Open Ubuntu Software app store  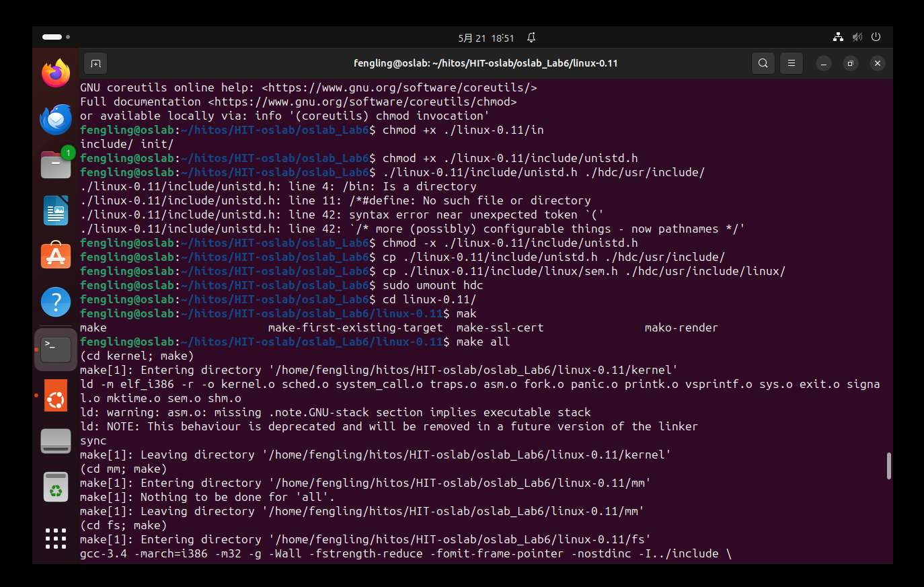point(56,256)
